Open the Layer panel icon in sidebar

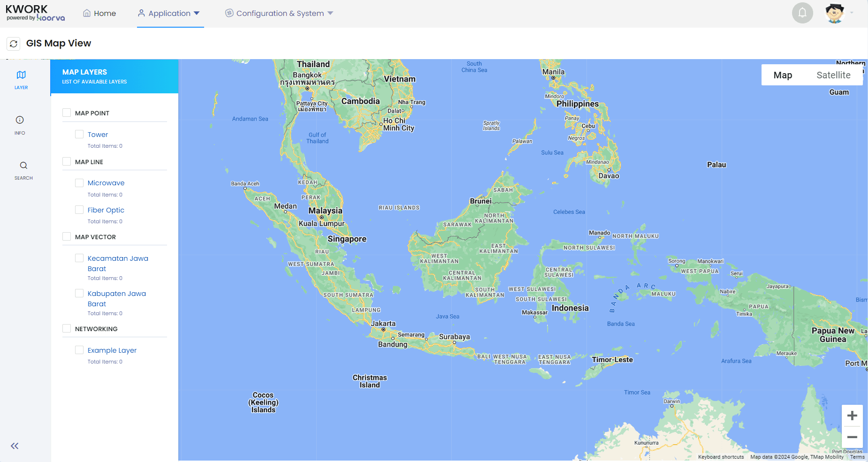pos(21,75)
